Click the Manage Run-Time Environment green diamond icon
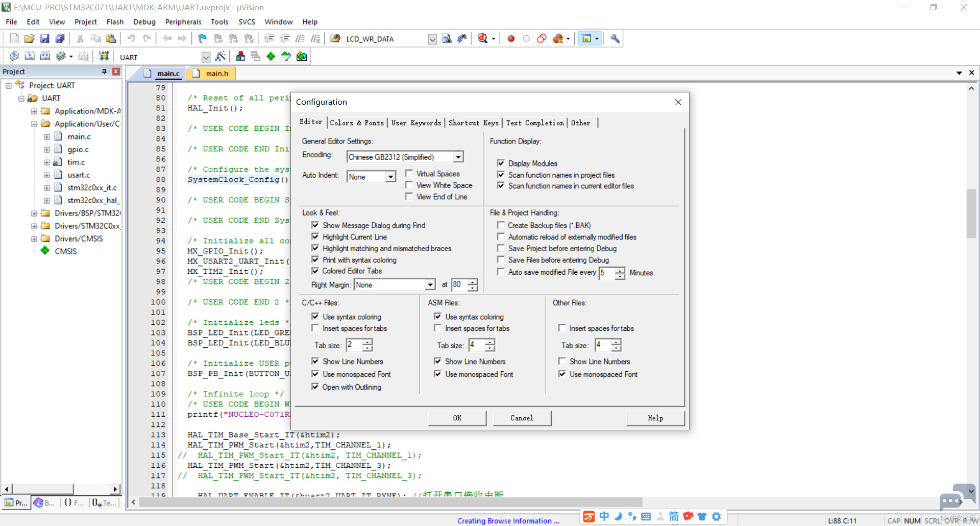Image resolution: width=980 pixels, height=526 pixels. (271, 57)
